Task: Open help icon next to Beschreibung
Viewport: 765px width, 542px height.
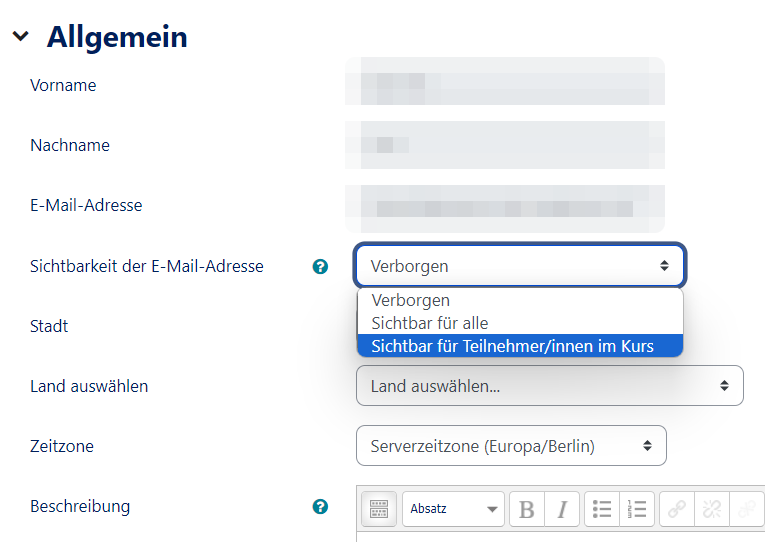Action: click(320, 507)
